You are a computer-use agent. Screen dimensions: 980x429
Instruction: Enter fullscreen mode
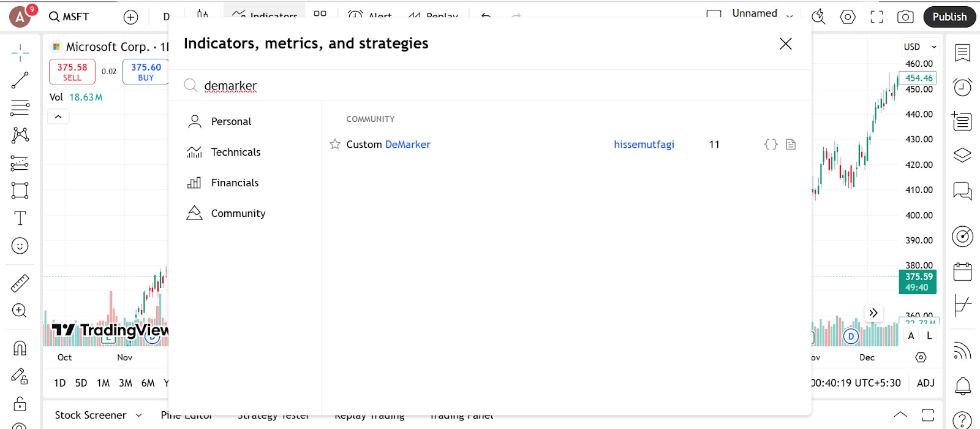876,17
